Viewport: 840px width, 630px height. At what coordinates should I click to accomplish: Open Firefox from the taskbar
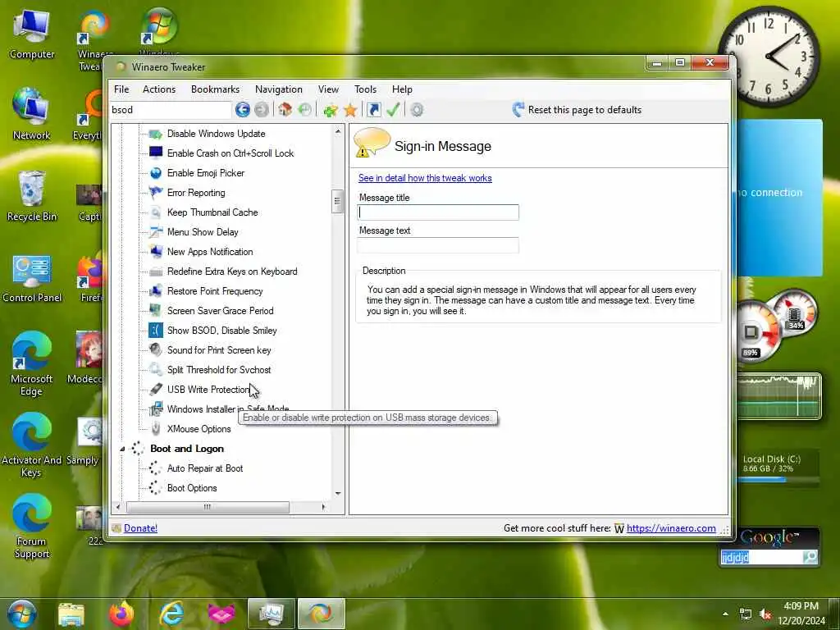click(122, 614)
